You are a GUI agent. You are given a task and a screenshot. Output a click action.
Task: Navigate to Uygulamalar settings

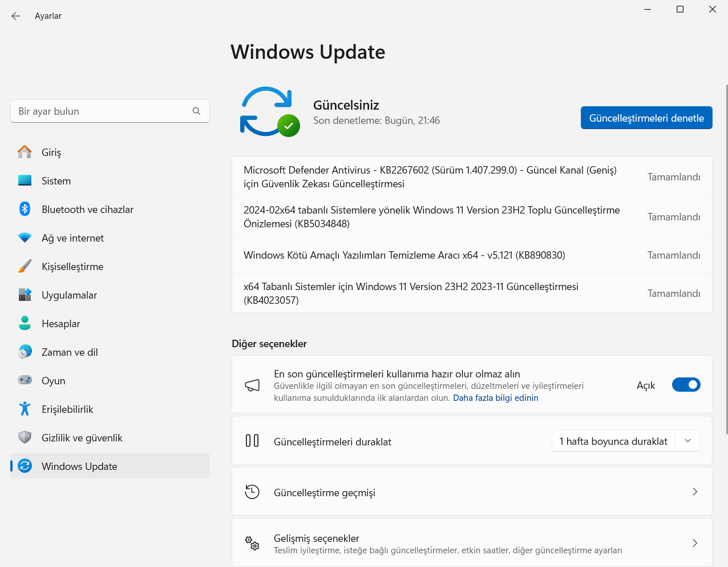click(110, 295)
